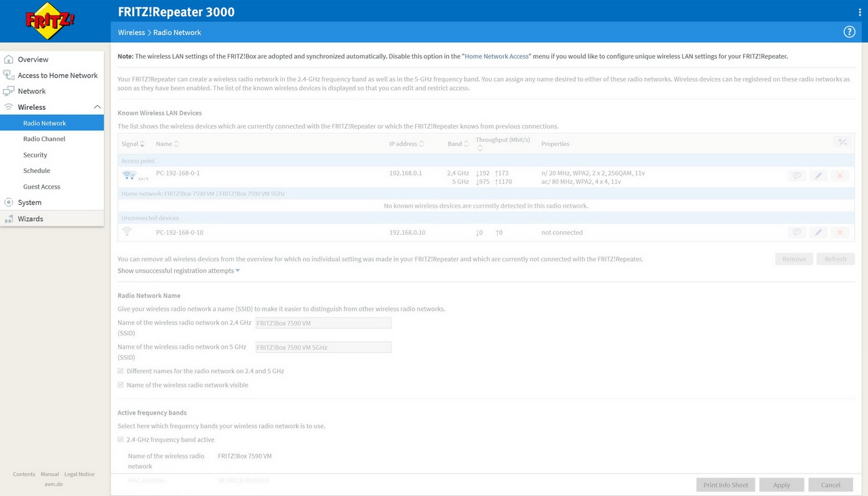Select Radio Network submenu item
The image size is (868, 496).
(x=52, y=123)
